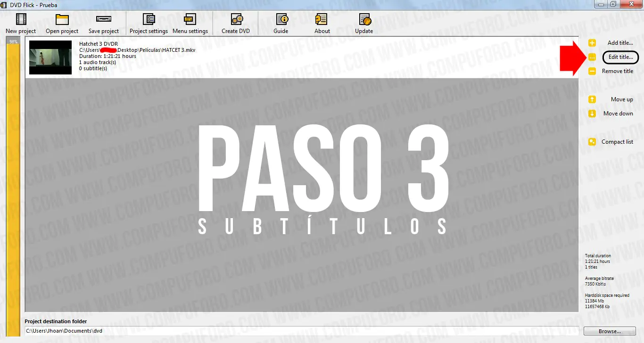
Task: Click the Hatchet 3 video thumbnail
Action: coord(50,57)
